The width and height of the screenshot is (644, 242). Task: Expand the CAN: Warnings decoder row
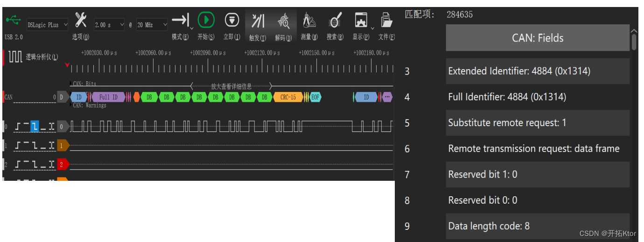tap(72, 106)
